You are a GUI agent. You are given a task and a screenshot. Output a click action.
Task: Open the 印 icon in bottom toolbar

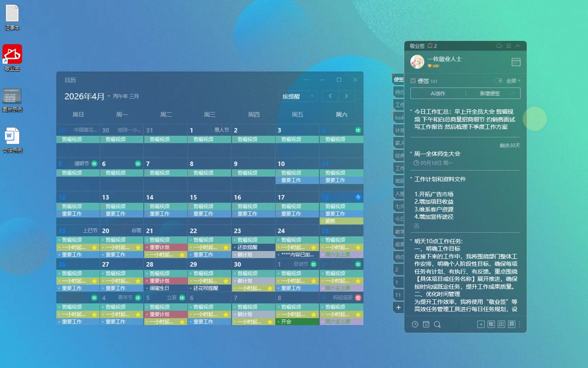(501, 324)
